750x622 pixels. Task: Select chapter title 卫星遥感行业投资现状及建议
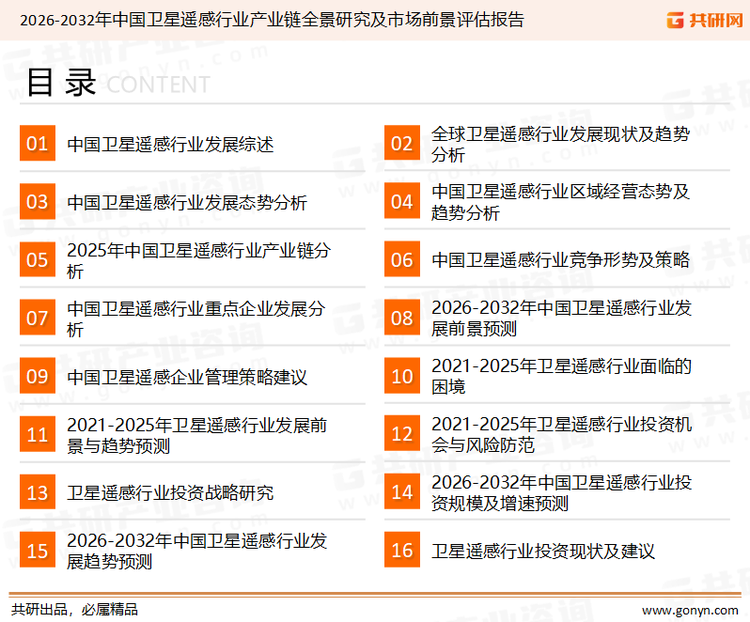543,551
